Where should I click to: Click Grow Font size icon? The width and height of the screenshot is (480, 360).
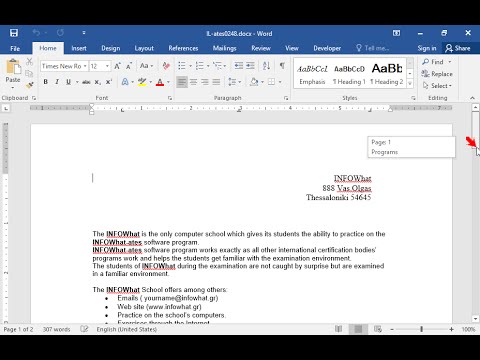point(117,66)
